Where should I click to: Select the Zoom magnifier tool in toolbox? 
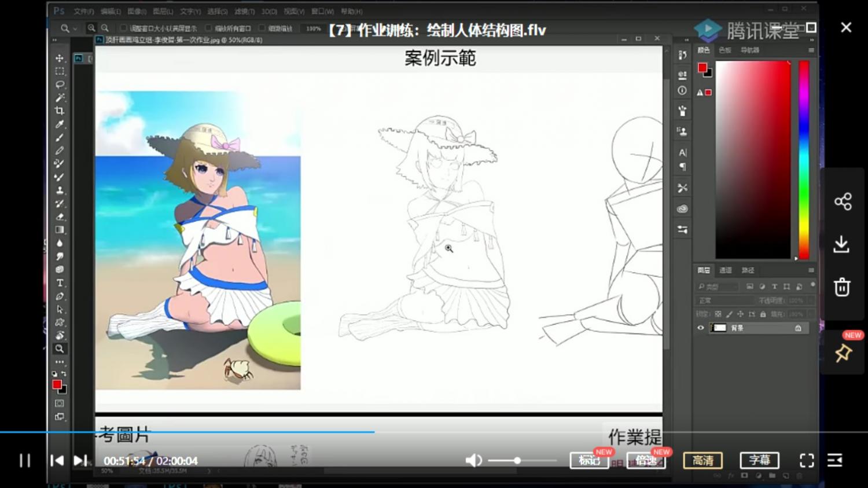pos(60,349)
